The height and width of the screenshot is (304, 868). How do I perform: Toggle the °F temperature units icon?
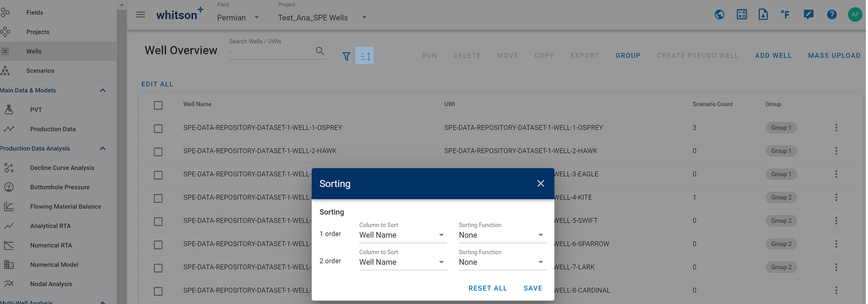coord(785,15)
